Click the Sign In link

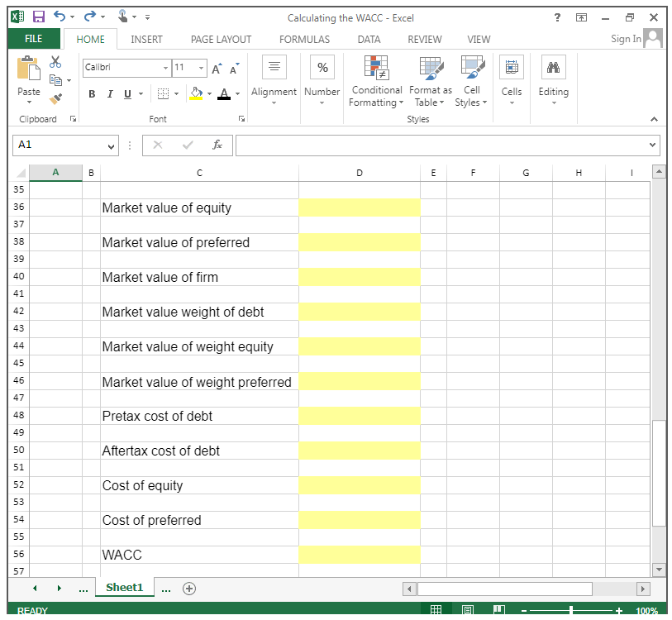626,39
